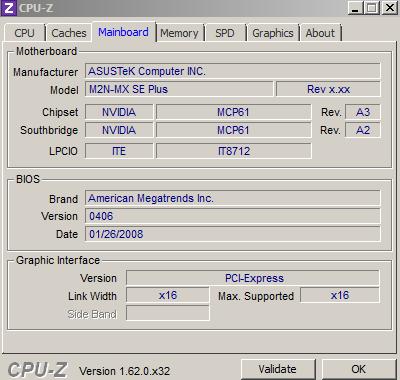The image size is (400, 380).
Task: Click the Model field M2N-MX SE Plus
Action: click(x=179, y=89)
